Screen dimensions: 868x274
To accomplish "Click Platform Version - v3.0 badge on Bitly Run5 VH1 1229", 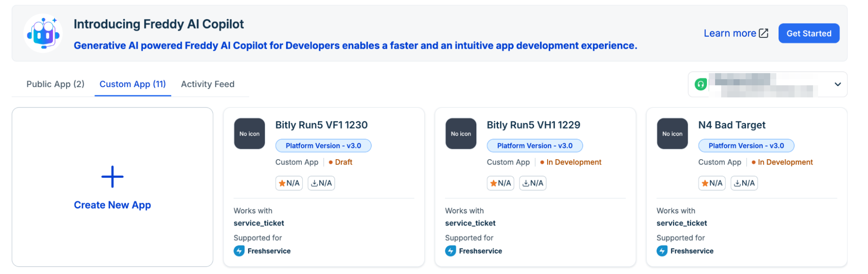I will tap(535, 146).
